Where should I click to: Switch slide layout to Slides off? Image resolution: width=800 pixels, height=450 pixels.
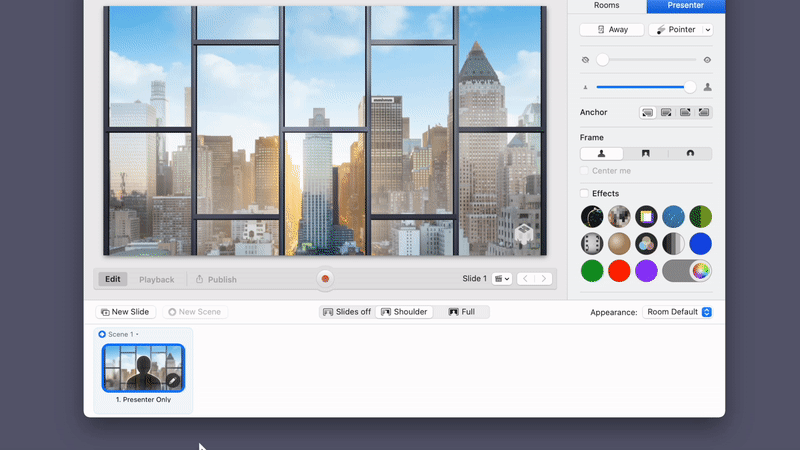click(x=347, y=312)
